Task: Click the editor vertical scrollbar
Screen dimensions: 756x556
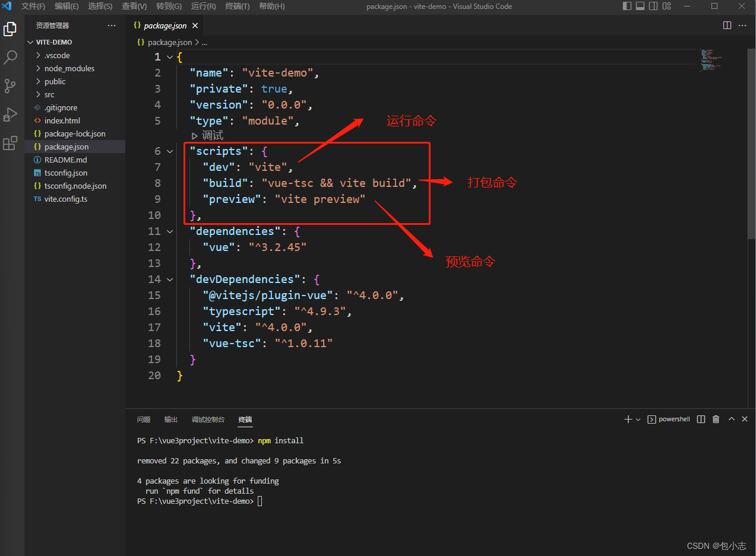Action: click(751, 144)
